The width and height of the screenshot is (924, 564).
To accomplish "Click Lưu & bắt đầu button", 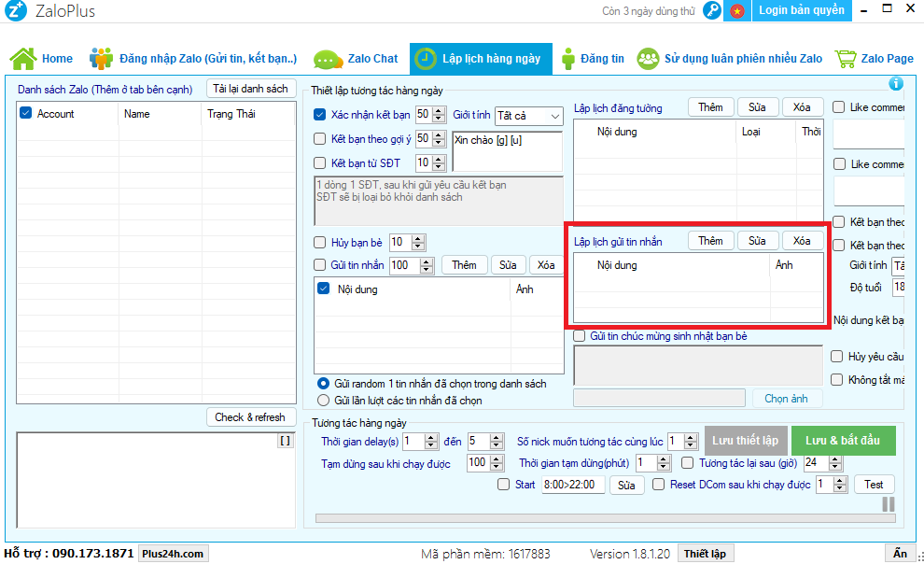I will [843, 440].
